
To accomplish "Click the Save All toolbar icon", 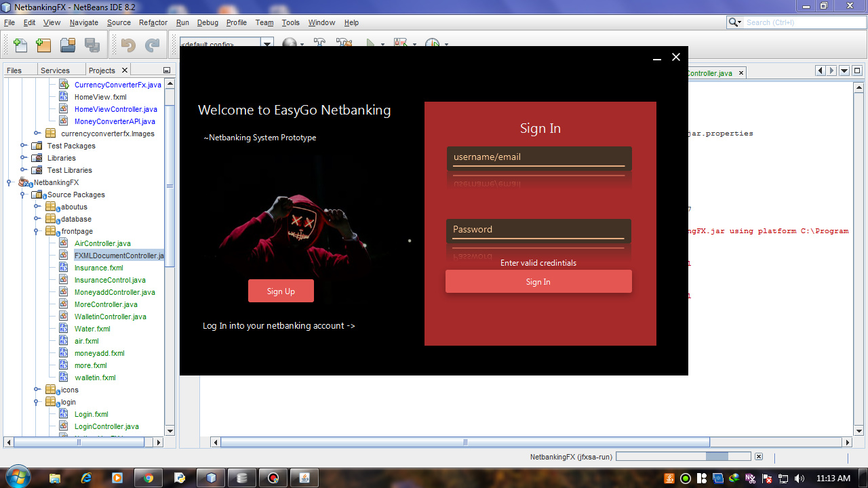I will tap(92, 45).
